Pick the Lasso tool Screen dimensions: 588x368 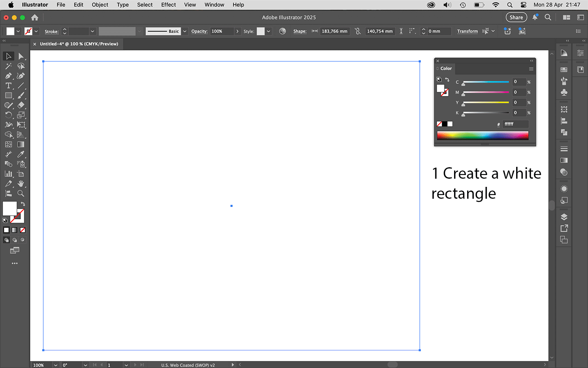(x=21, y=66)
